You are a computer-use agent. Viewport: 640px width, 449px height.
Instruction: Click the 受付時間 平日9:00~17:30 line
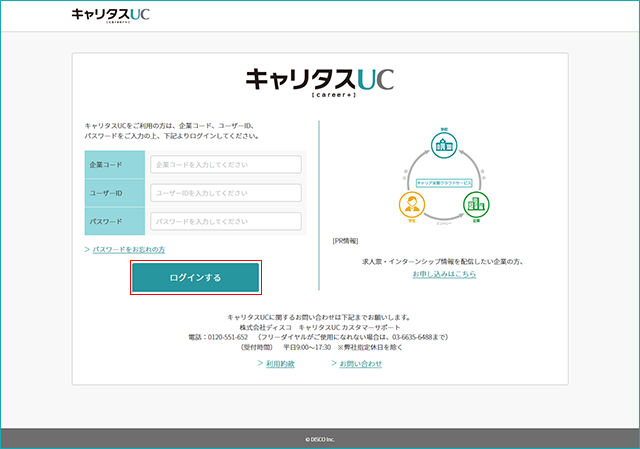coord(321,347)
